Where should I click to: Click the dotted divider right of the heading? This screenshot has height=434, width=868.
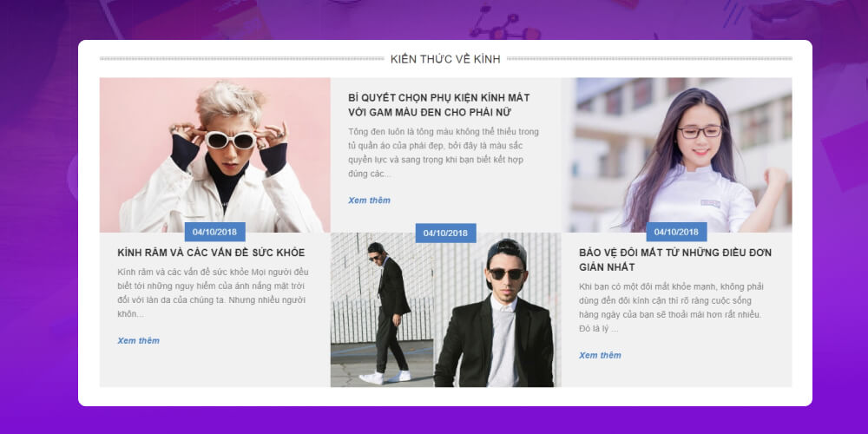click(649, 59)
